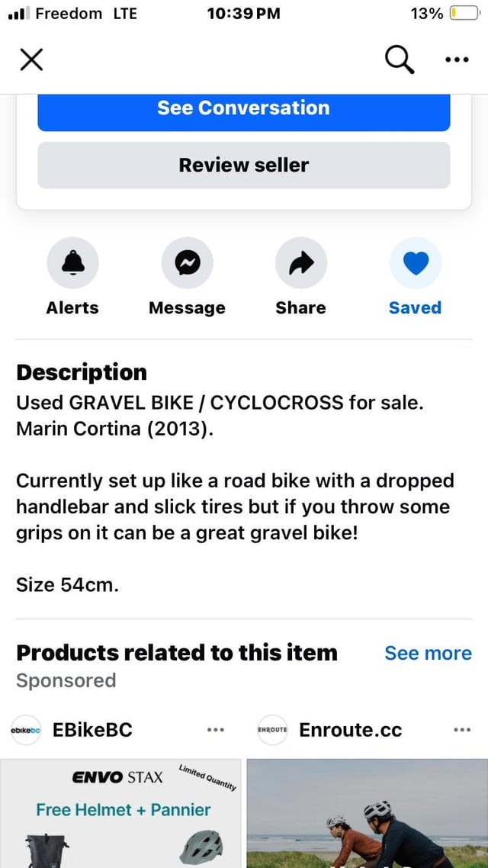Viewport: 488px width, 868px height.
Task: Open the three-dot menu for Enroute.cc ad
Action: pyautogui.click(x=462, y=730)
